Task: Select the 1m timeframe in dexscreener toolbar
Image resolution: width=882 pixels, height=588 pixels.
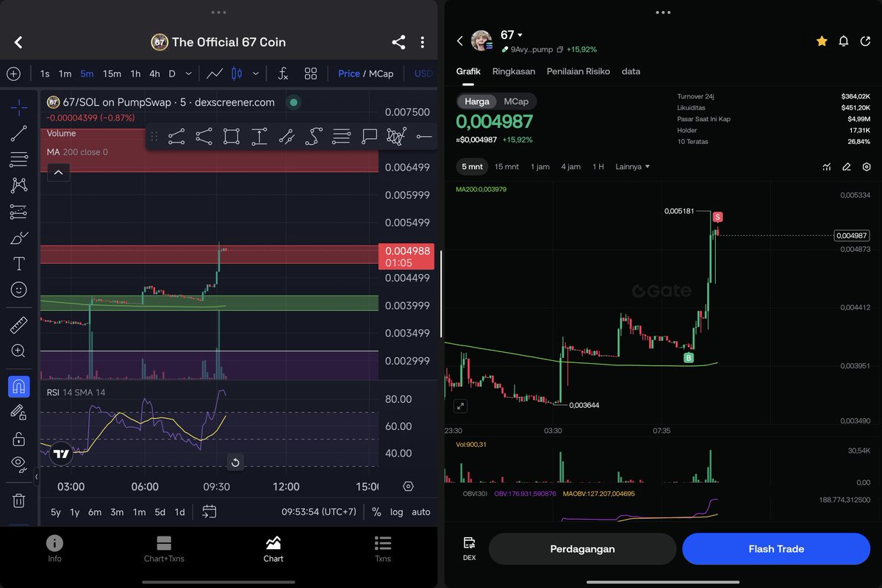Action: pyautogui.click(x=65, y=73)
